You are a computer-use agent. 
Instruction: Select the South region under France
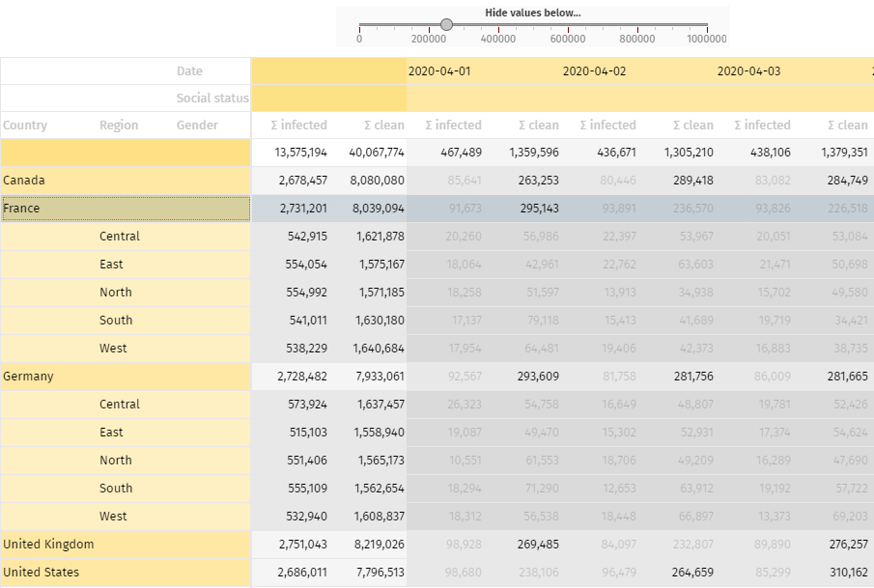pyautogui.click(x=115, y=321)
